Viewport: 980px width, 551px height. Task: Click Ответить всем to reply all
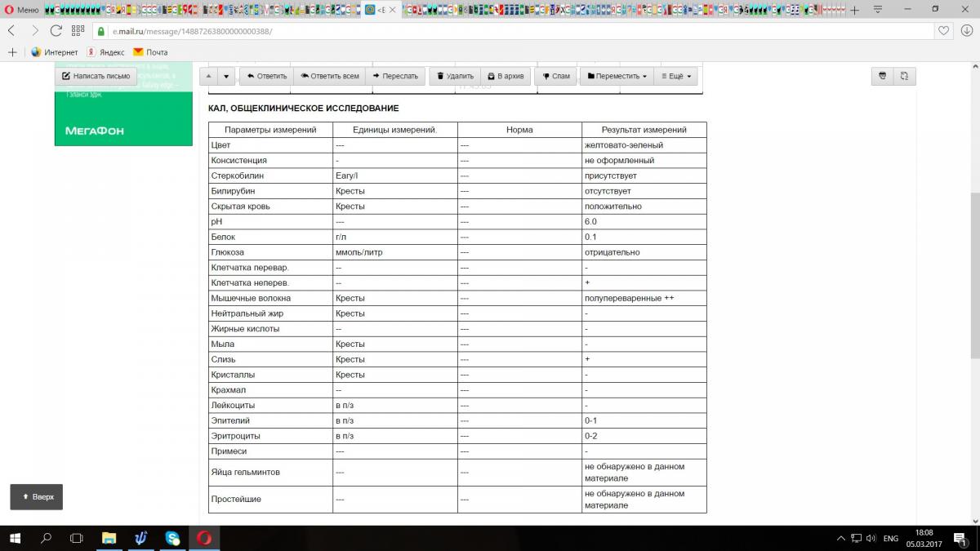click(x=329, y=76)
